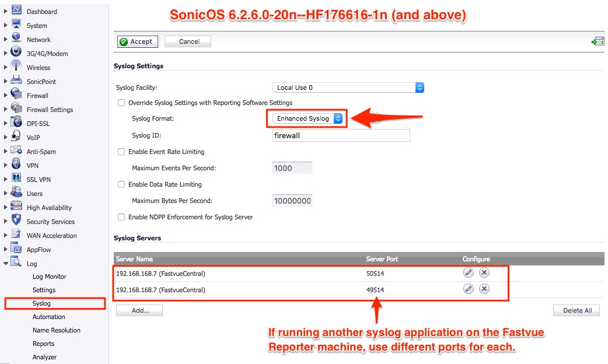The image size is (608, 364).
Task: Click the Firewall Settings gear icon
Action: 16,108
